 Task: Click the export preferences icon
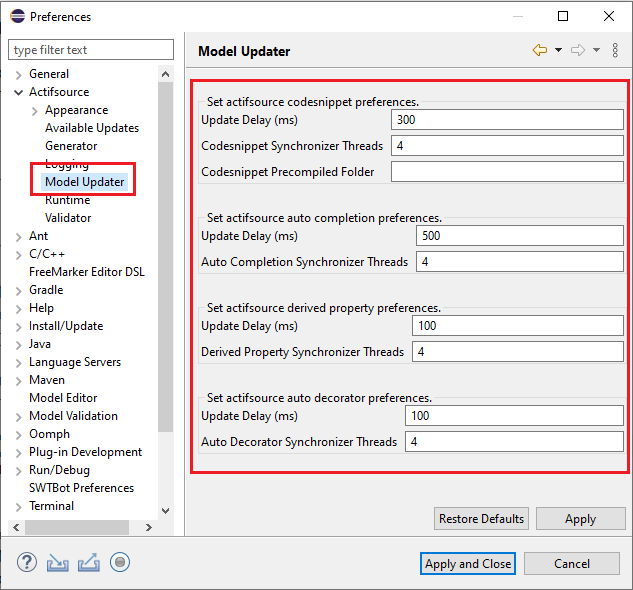[89, 563]
